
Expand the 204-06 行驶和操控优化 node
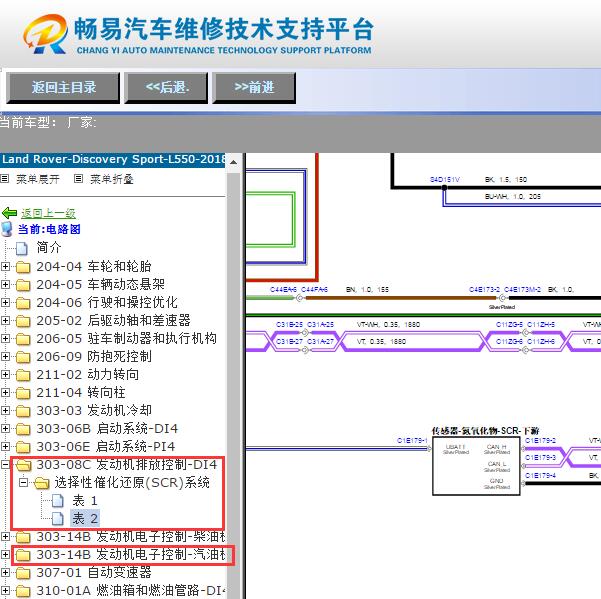point(5,302)
